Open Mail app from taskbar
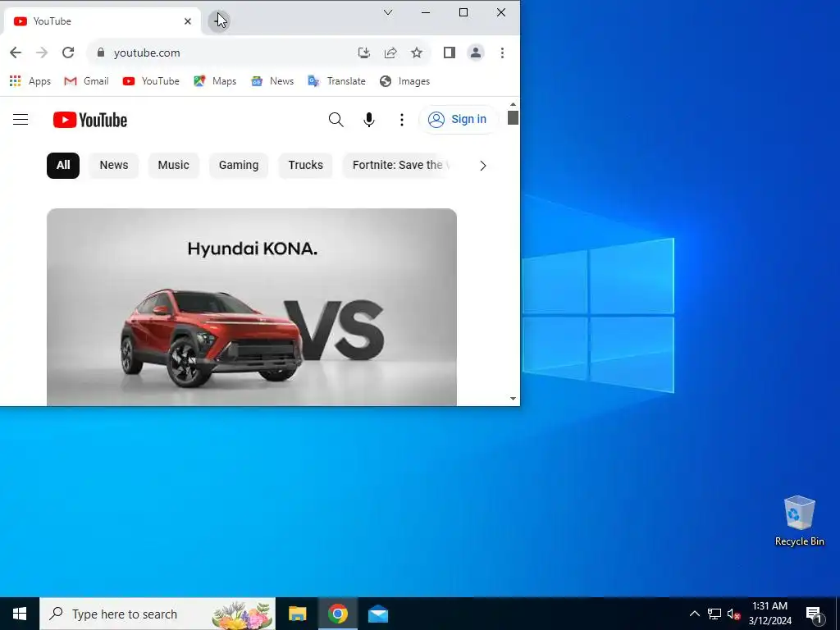The width and height of the screenshot is (840, 630). point(378,614)
